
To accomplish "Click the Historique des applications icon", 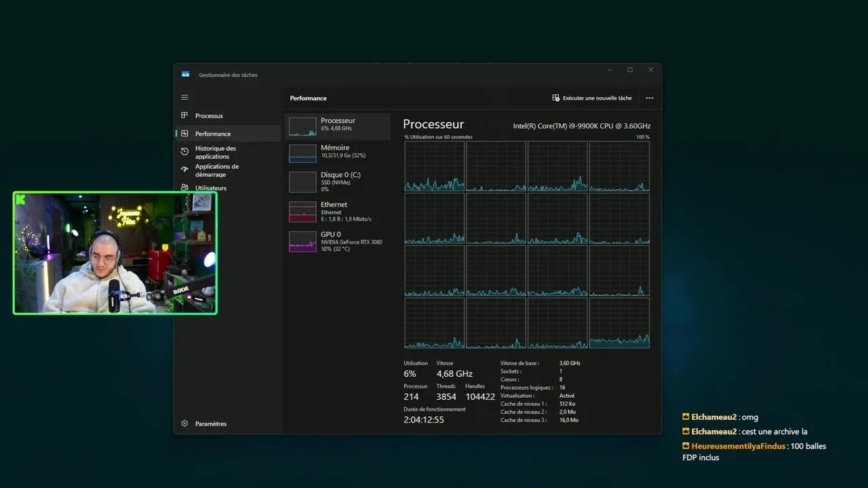I will coord(184,152).
